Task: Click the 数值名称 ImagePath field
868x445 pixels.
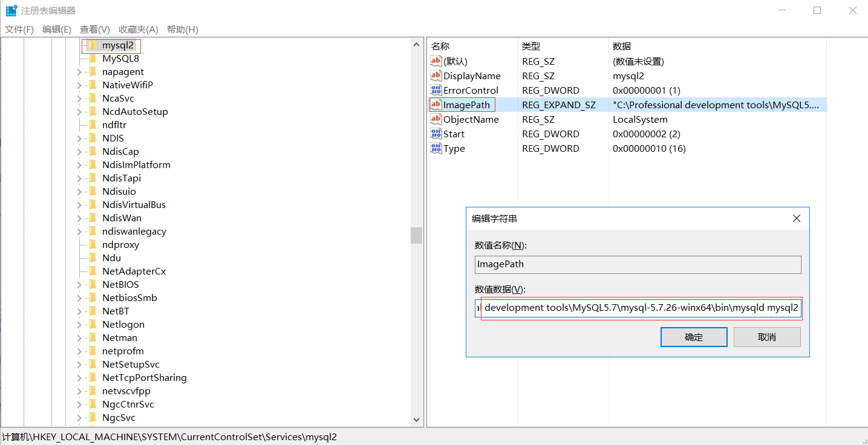Action: [638, 264]
